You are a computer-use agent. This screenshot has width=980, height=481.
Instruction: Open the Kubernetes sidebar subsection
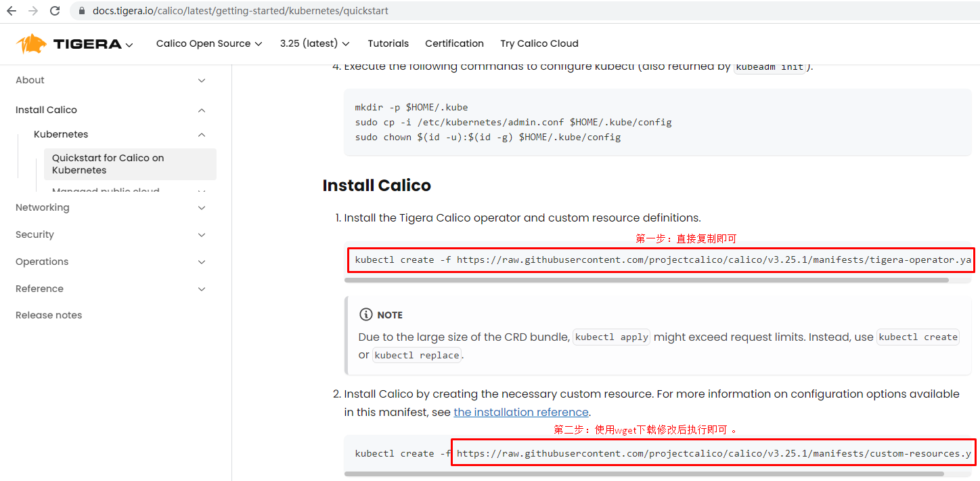(x=61, y=134)
